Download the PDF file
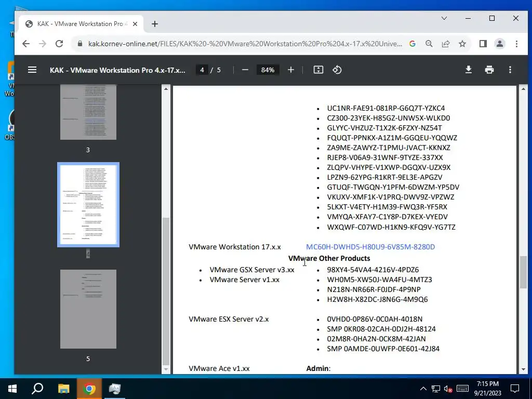 pyautogui.click(x=469, y=70)
